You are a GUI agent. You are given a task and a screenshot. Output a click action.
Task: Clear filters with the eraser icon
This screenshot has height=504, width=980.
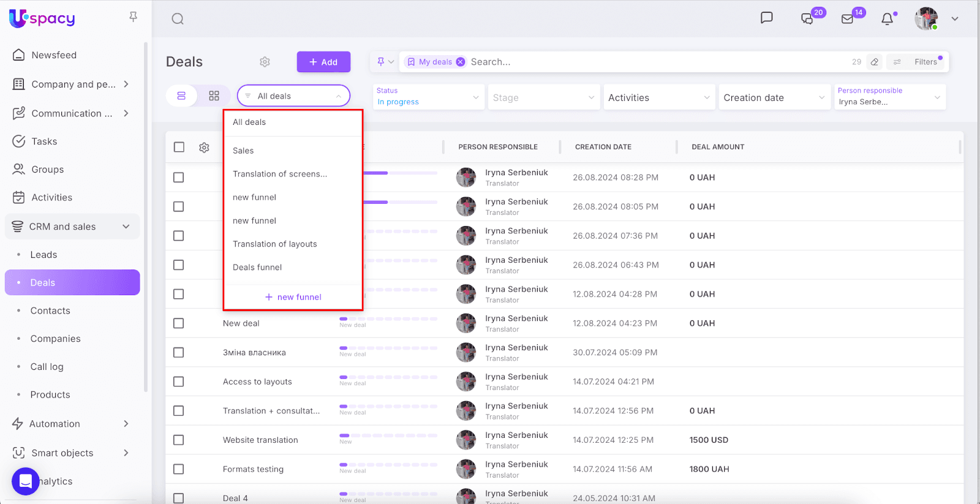[x=875, y=62]
